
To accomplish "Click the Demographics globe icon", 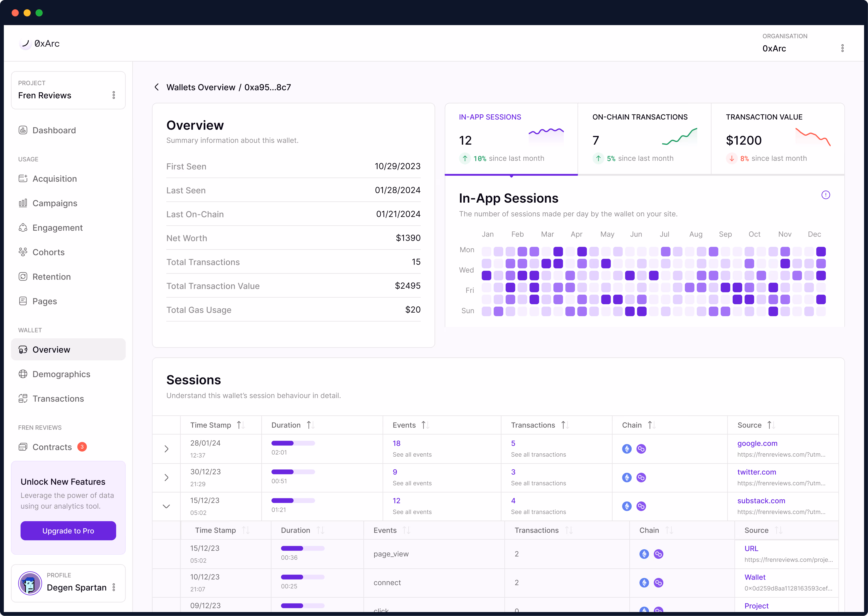I will point(23,374).
